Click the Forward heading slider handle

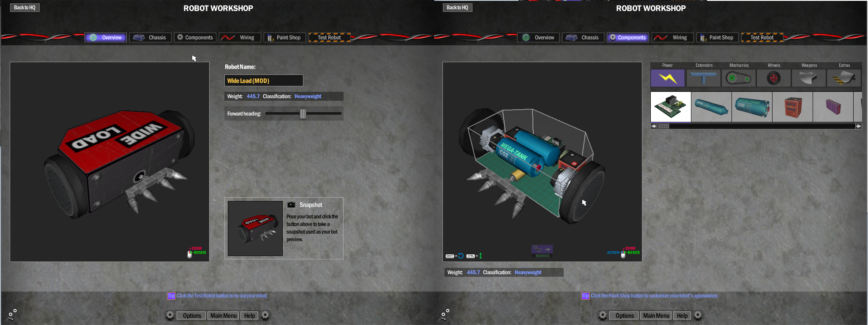(303, 114)
